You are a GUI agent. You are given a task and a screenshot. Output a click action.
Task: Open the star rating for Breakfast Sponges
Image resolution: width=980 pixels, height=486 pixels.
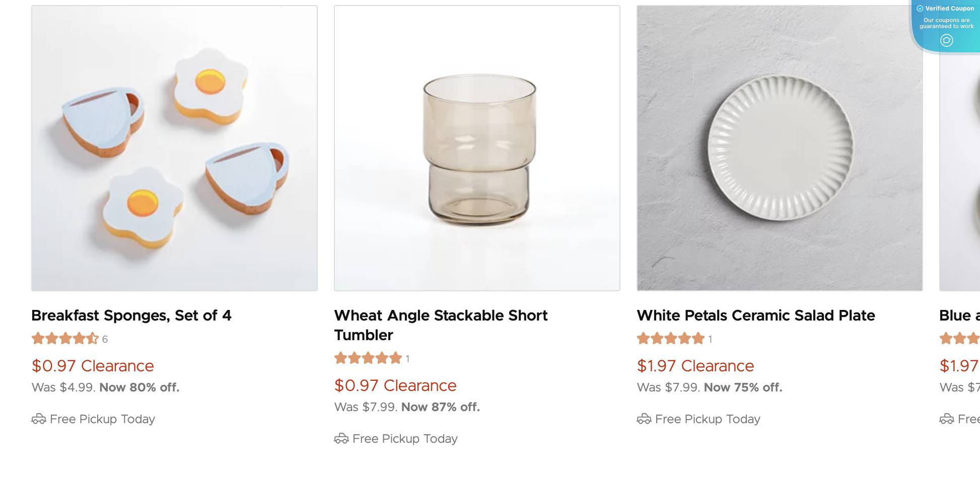[x=65, y=339]
